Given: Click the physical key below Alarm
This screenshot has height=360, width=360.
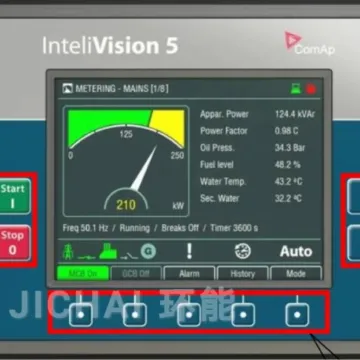Looking at the screenshot, I should 189,315.
